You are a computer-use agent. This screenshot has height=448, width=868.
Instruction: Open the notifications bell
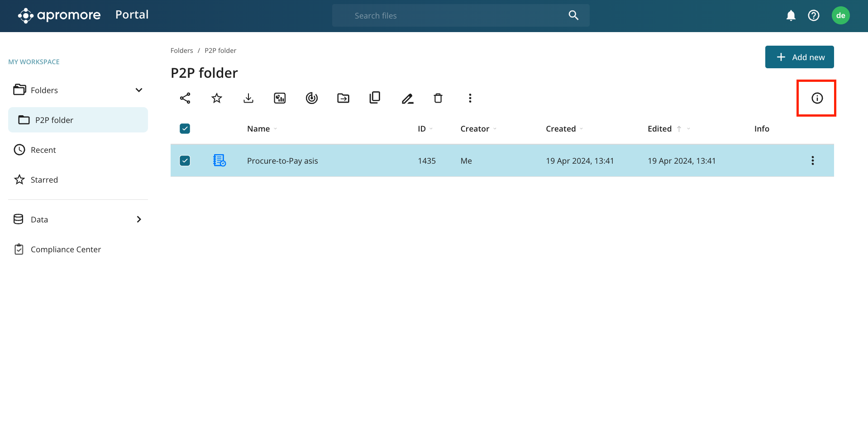[x=791, y=16]
